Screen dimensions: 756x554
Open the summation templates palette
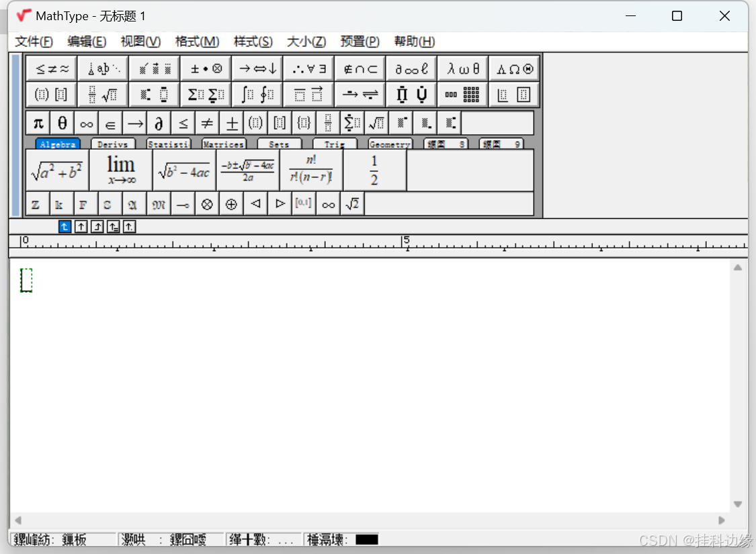[x=206, y=95]
